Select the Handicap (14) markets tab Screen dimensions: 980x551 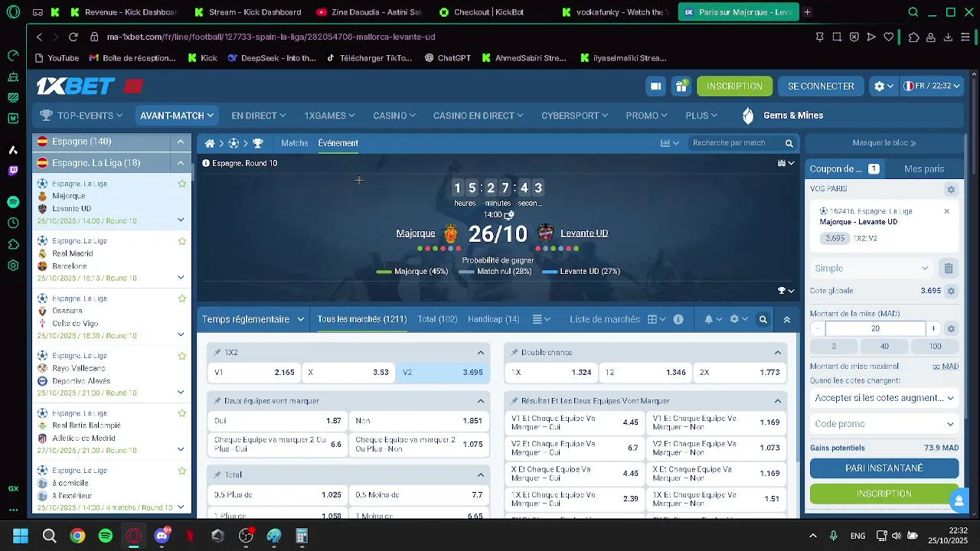(493, 319)
